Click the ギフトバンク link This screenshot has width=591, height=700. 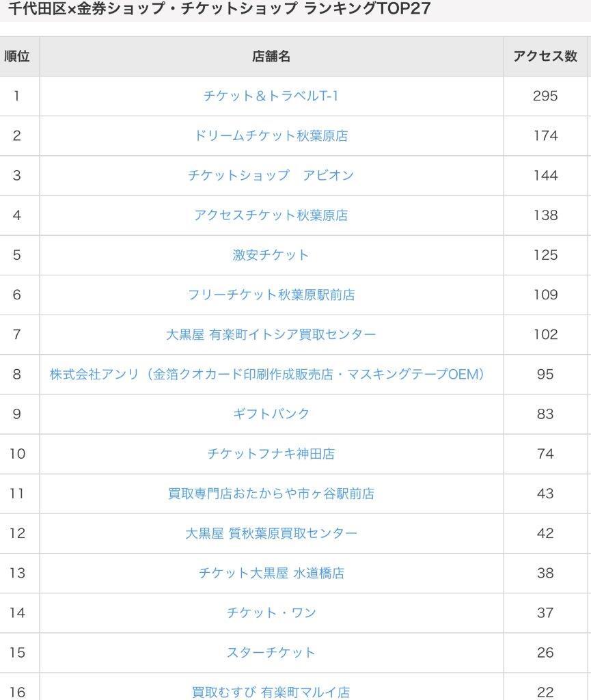coord(271,414)
